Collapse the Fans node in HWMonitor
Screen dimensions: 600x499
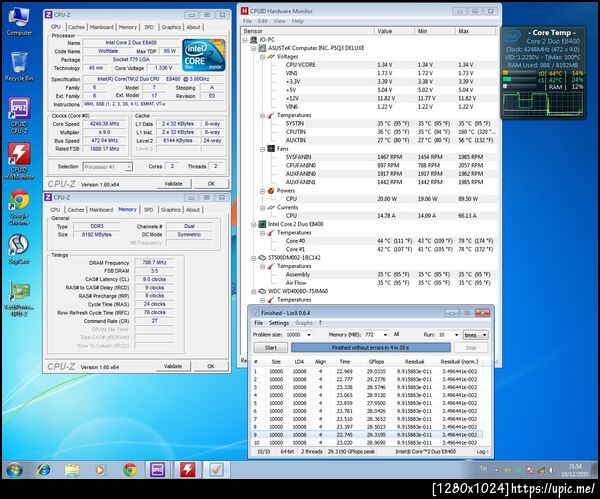262,149
